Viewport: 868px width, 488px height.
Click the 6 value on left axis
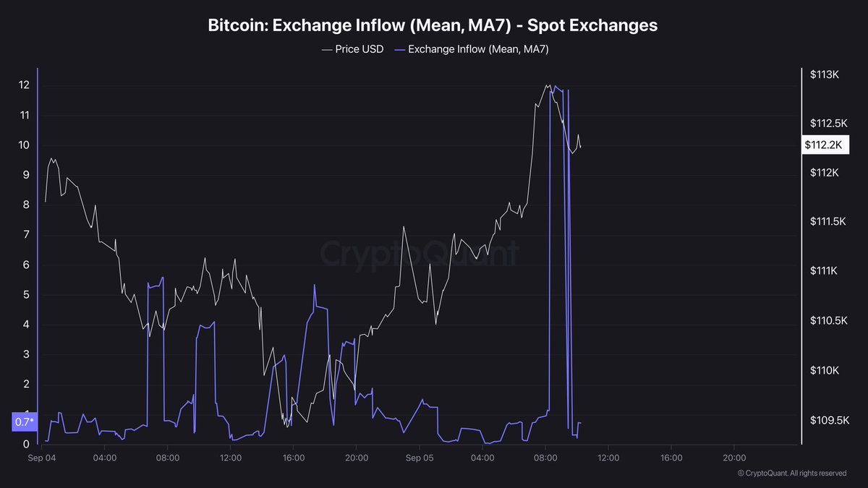point(26,265)
